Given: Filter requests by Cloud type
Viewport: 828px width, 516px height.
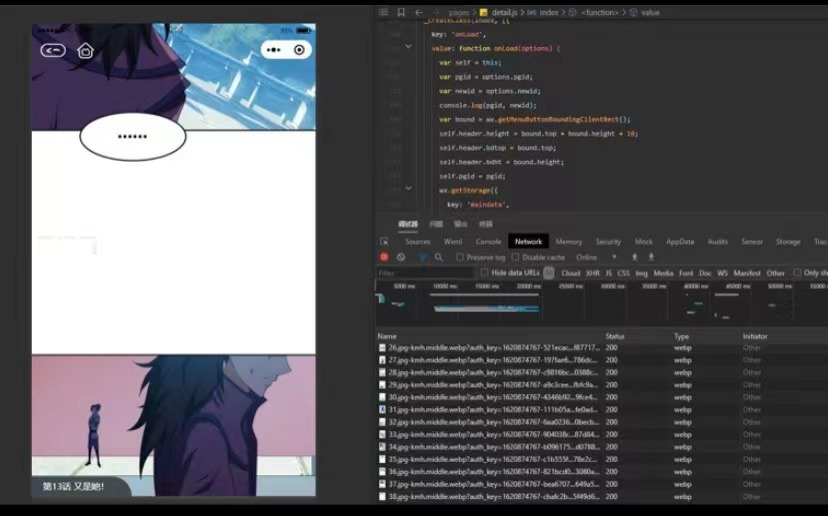Looking at the screenshot, I should click(570, 273).
